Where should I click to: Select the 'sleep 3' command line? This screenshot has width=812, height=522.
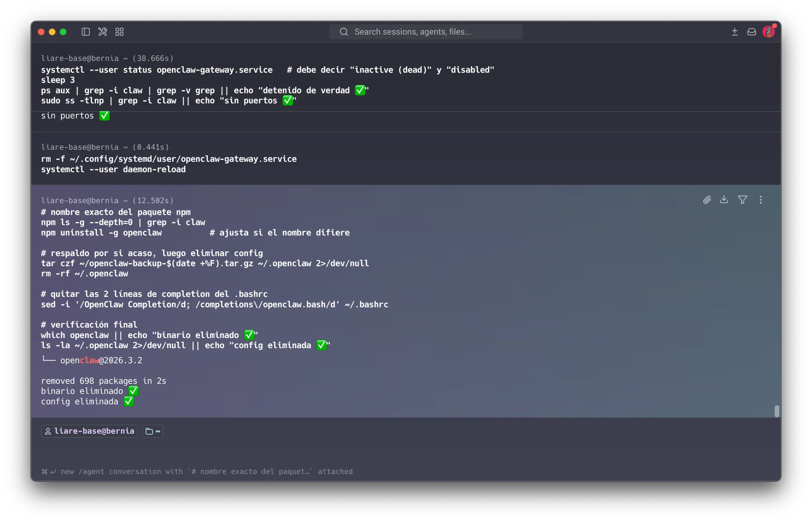[58, 80]
